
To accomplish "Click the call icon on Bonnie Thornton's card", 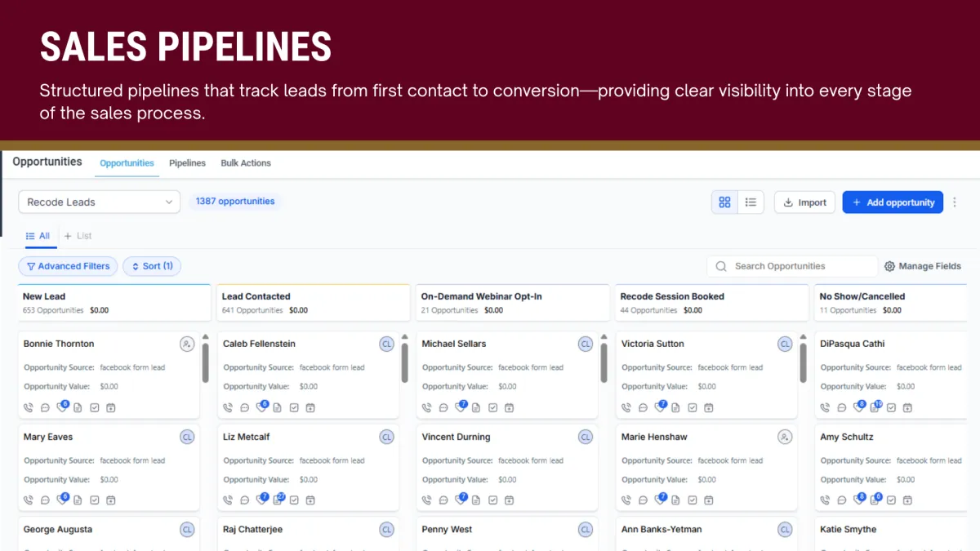I will click(x=29, y=407).
